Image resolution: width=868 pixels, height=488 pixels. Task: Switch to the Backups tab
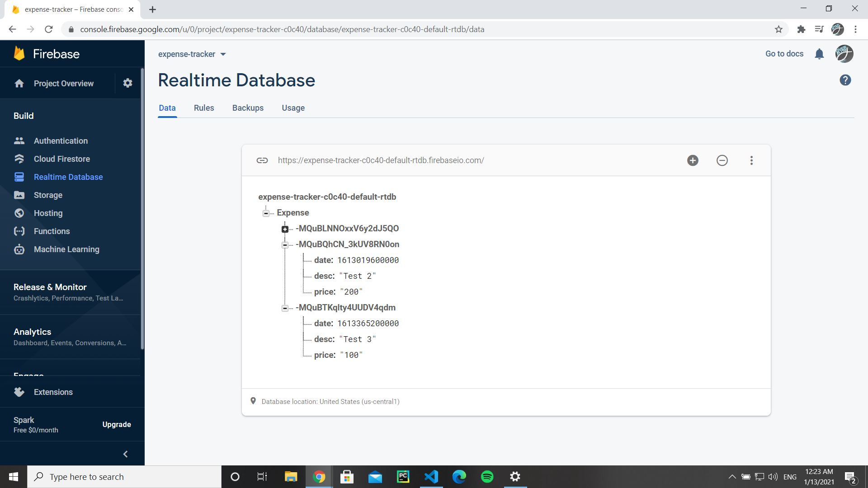pyautogui.click(x=248, y=108)
